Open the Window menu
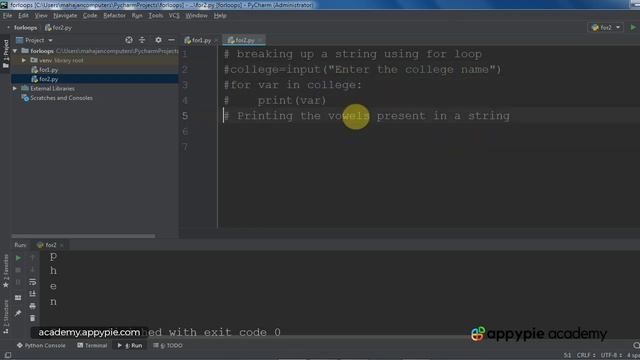 click(196, 16)
